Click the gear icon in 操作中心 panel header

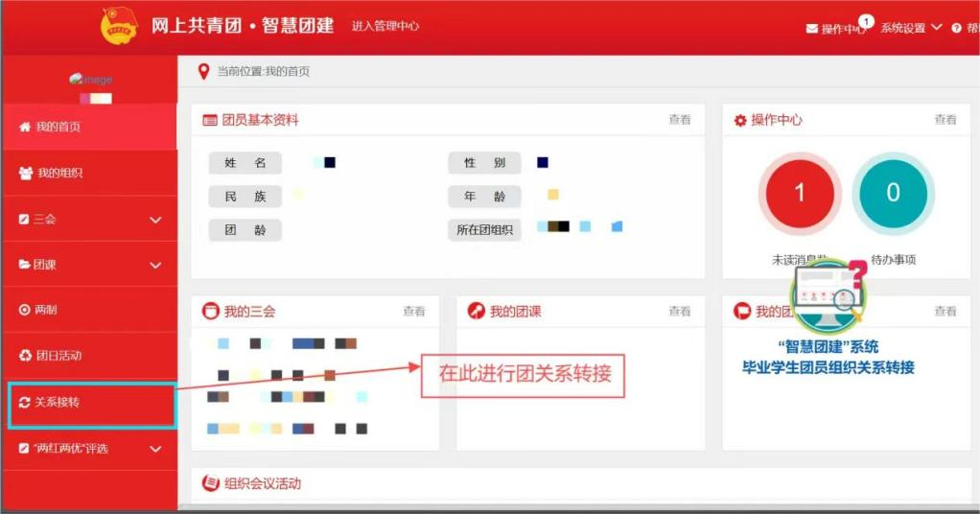tap(739, 121)
